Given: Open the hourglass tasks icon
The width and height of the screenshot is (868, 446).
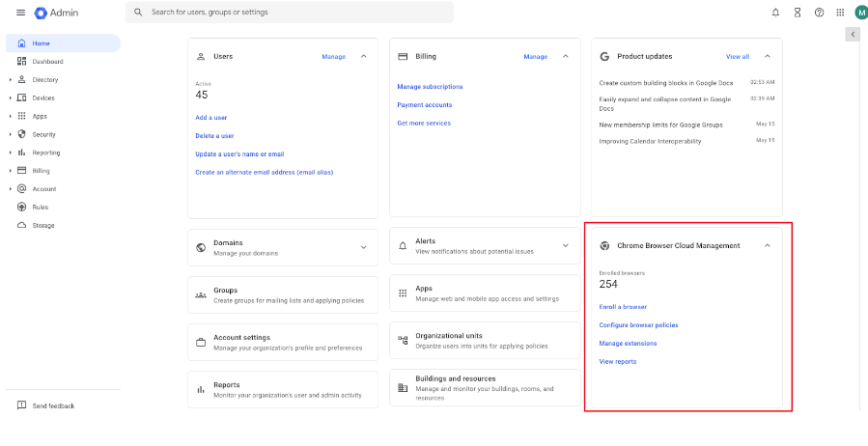Looking at the screenshot, I should pyautogui.click(x=798, y=13).
